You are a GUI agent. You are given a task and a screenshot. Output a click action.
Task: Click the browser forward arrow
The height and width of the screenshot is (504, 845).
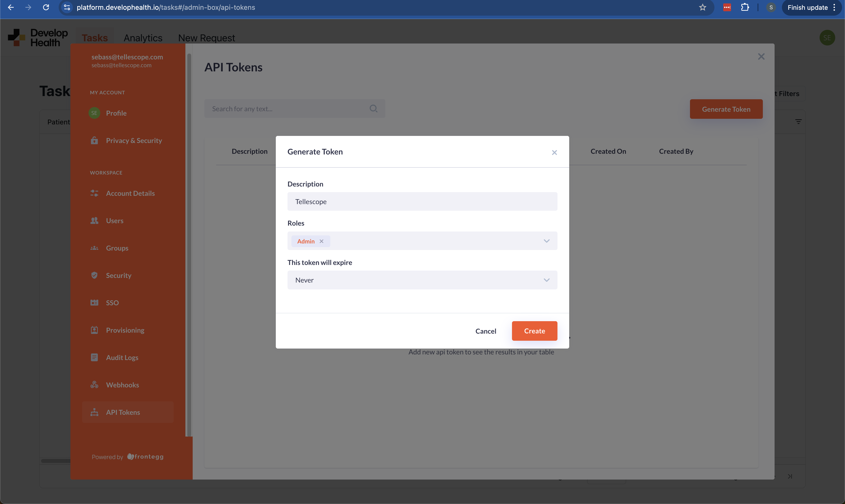(28, 7)
